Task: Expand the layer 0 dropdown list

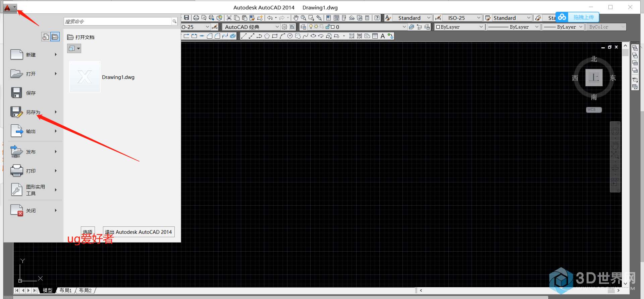Action: [404, 27]
